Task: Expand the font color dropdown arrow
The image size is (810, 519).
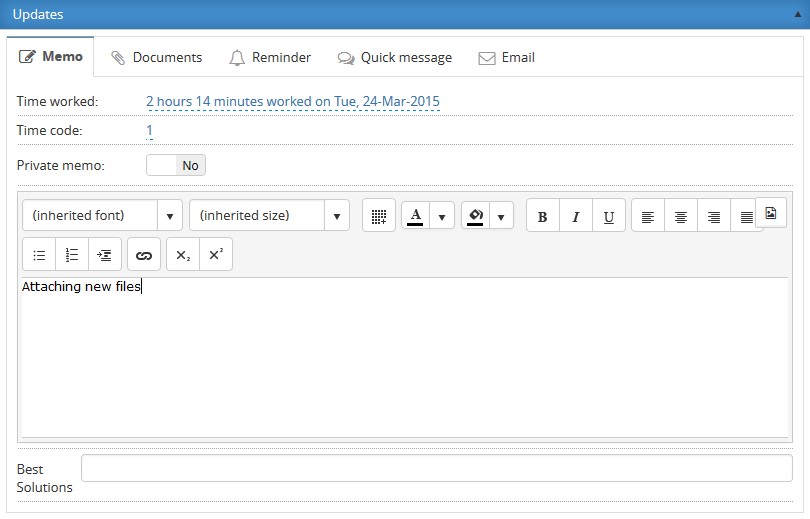Action: pyautogui.click(x=441, y=216)
